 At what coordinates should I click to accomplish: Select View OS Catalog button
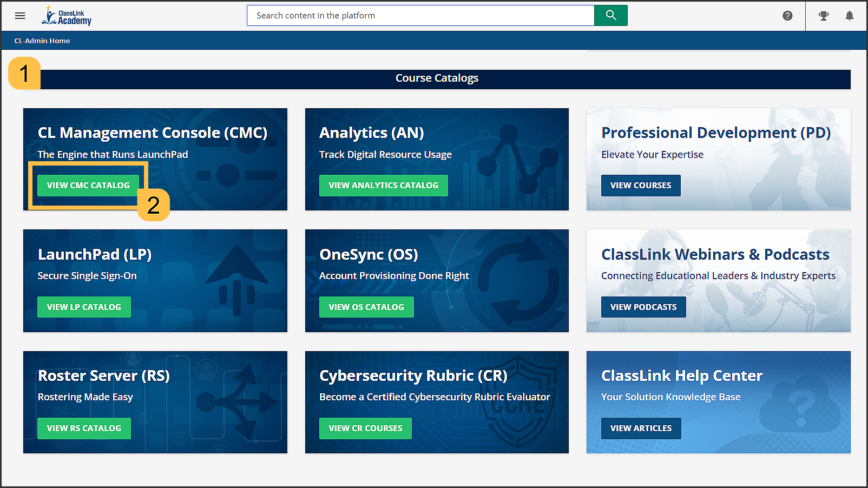(366, 307)
